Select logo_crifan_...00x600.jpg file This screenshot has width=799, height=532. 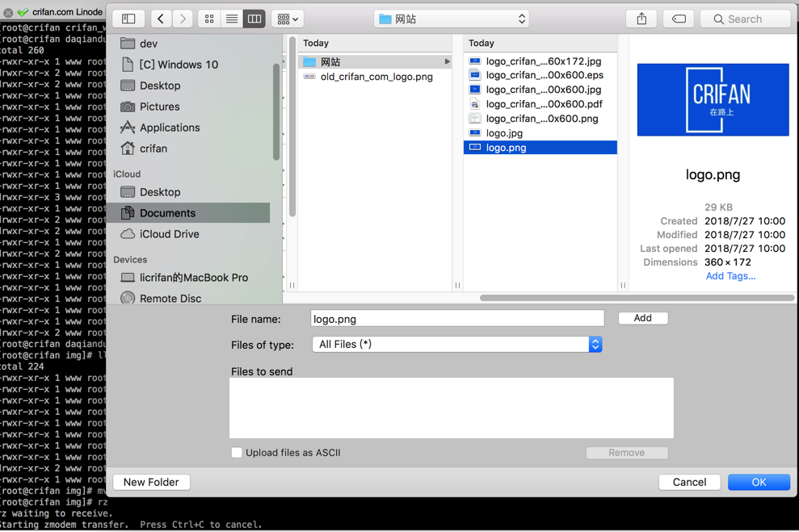[x=540, y=90]
